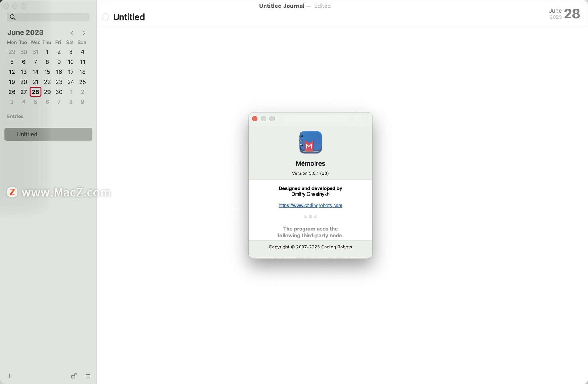Select June 10 in the calendar
This screenshot has height=384, width=588.
tap(71, 62)
